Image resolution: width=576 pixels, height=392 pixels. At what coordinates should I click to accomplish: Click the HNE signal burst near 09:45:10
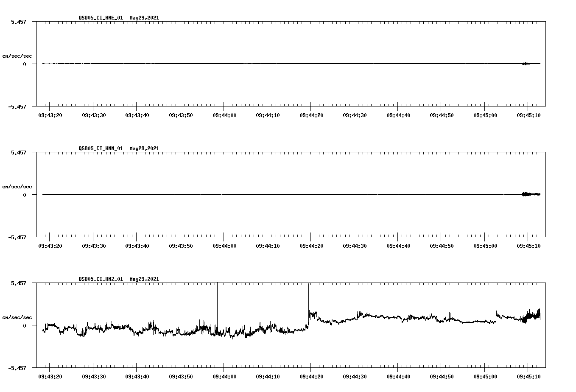526,64
